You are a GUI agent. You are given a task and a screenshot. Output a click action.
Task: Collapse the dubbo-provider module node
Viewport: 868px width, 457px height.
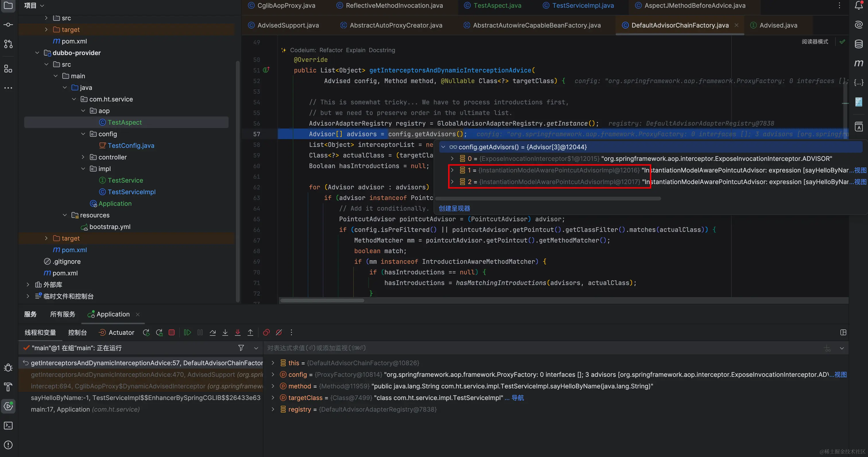[37, 53]
